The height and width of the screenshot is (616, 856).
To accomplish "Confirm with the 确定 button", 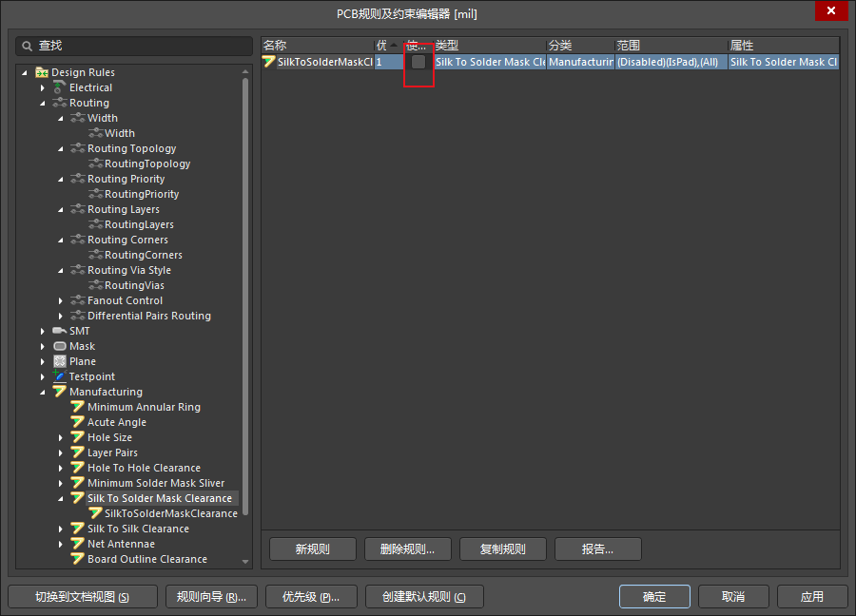I will (654, 596).
